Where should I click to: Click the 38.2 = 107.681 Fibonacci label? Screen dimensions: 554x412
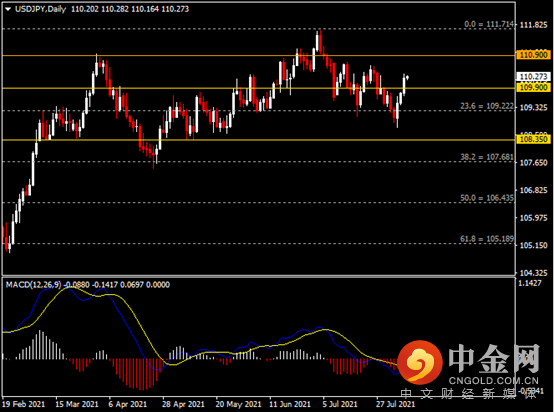(x=487, y=157)
